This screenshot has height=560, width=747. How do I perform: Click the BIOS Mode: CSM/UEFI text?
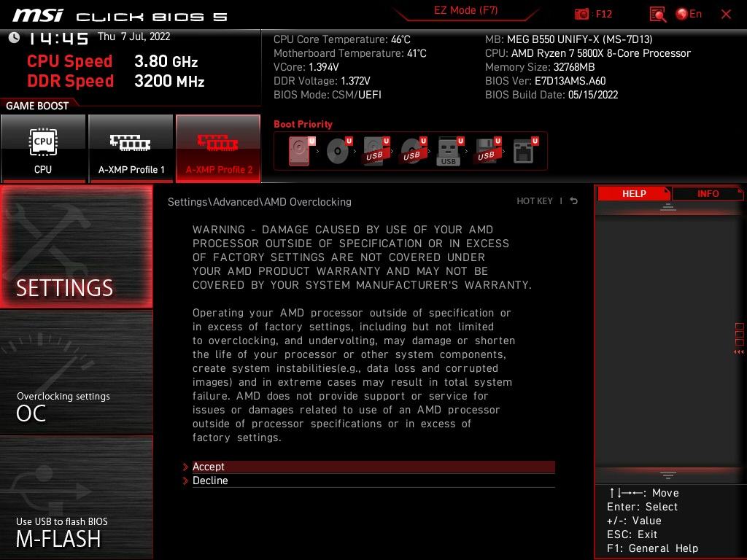pyautogui.click(x=328, y=95)
